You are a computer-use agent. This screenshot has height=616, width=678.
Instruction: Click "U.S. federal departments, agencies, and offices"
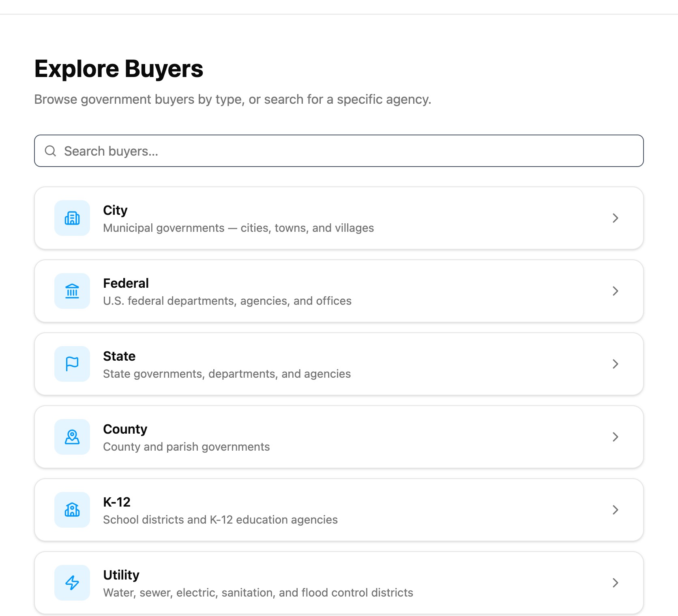click(227, 301)
